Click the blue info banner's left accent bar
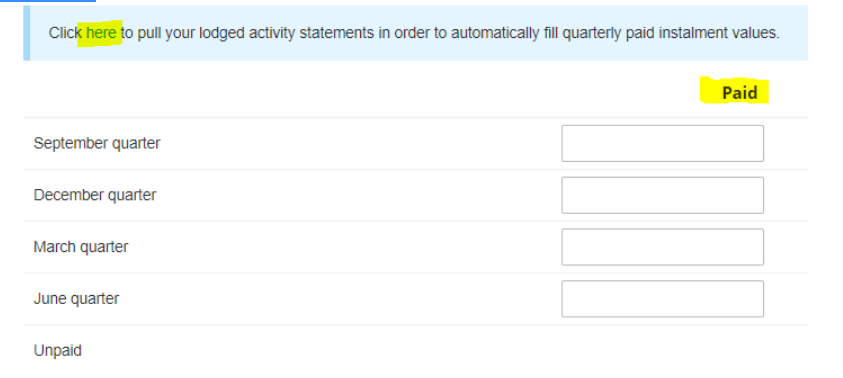This screenshot has height=378, width=843. 26,33
